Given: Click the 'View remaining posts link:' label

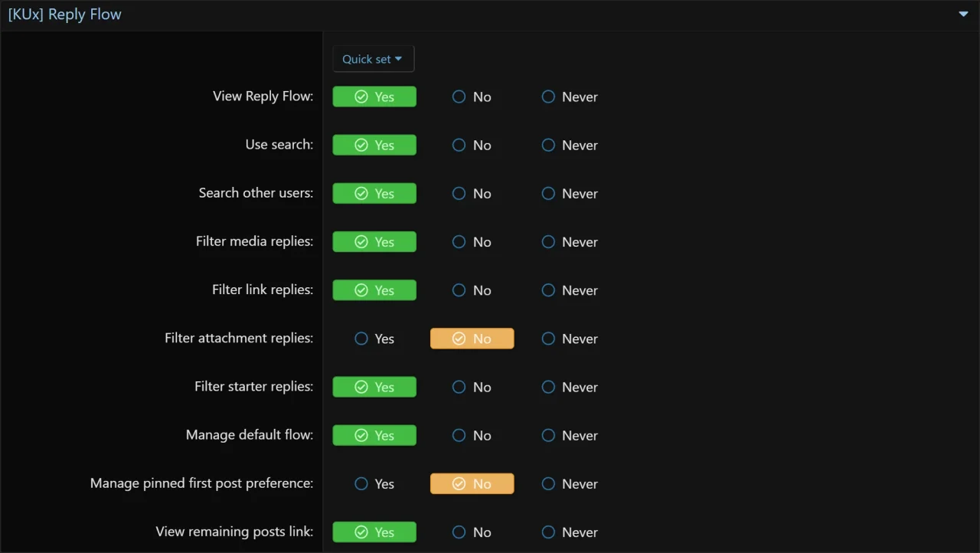Looking at the screenshot, I should tap(235, 531).
